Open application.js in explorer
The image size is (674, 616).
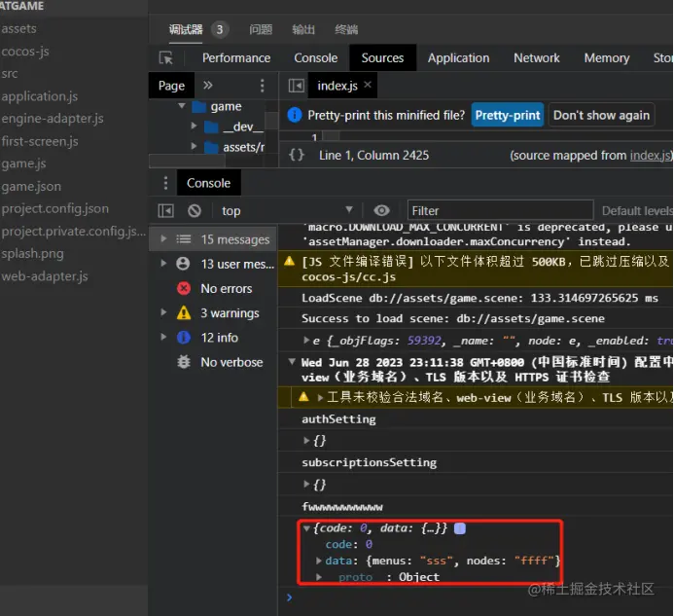pos(40,96)
